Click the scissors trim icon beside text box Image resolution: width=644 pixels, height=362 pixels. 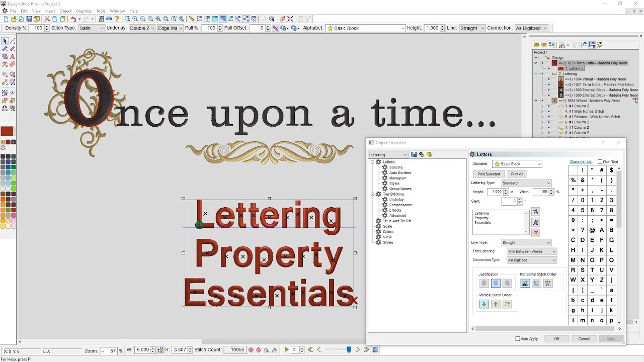(536, 233)
